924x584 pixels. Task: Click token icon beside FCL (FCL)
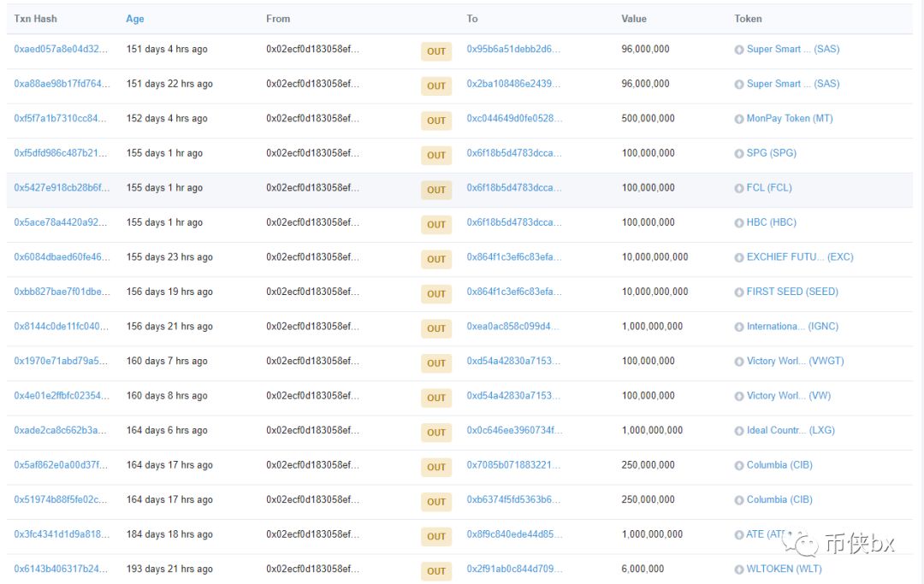pos(739,189)
